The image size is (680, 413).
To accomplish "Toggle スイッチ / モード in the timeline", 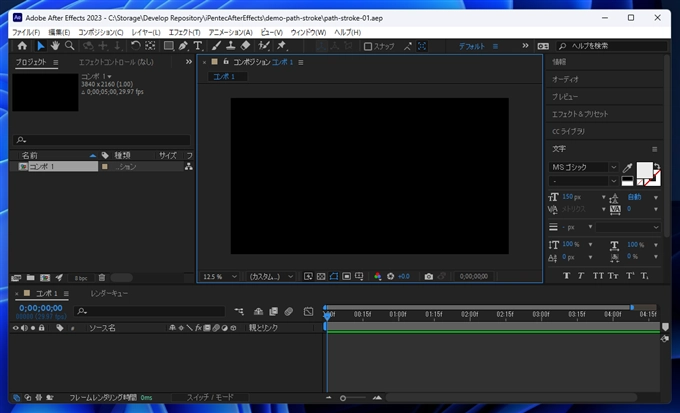I will pos(210,397).
